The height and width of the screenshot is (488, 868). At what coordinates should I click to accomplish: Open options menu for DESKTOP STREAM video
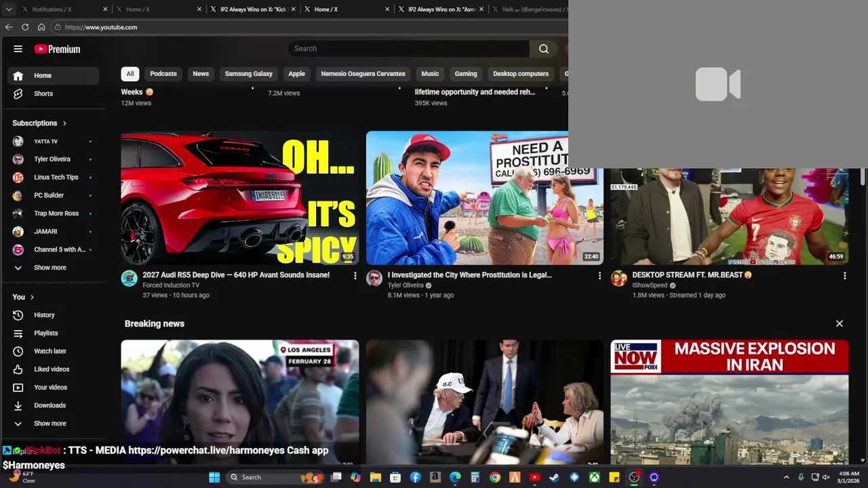pyautogui.click(x=844, y=276)
